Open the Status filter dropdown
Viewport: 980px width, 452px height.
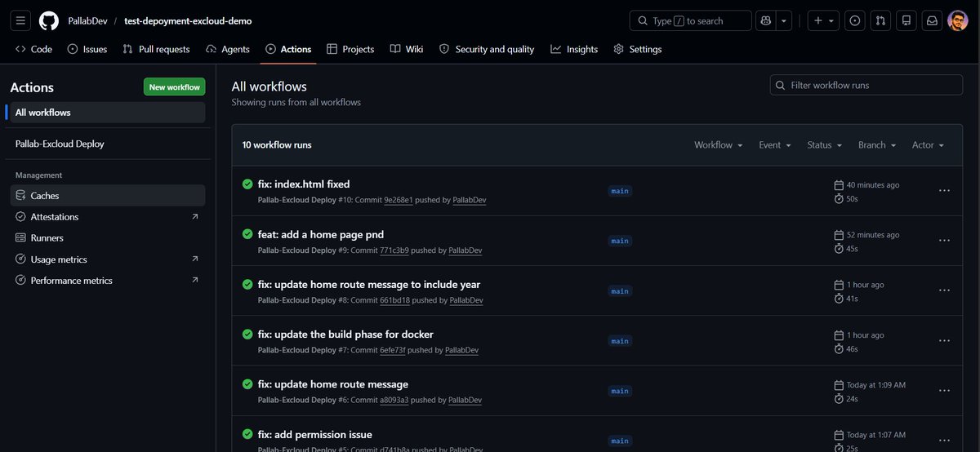[824, 145]
